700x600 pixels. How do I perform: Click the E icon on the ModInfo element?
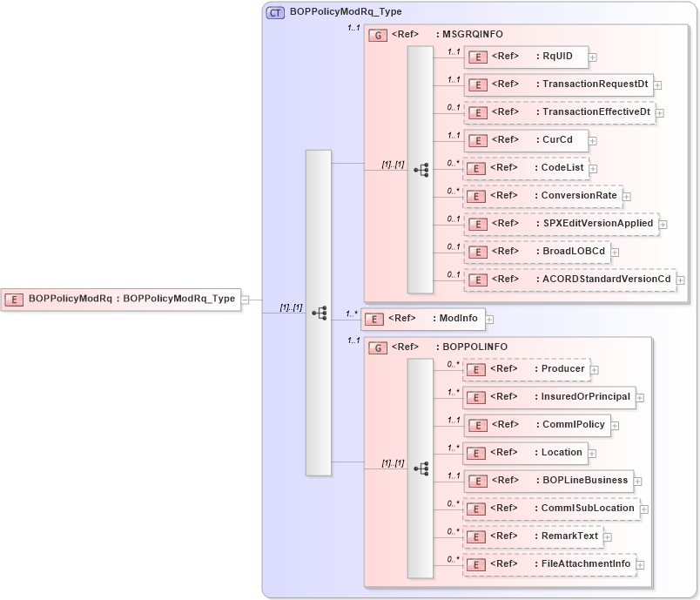[x=373, y=319]
